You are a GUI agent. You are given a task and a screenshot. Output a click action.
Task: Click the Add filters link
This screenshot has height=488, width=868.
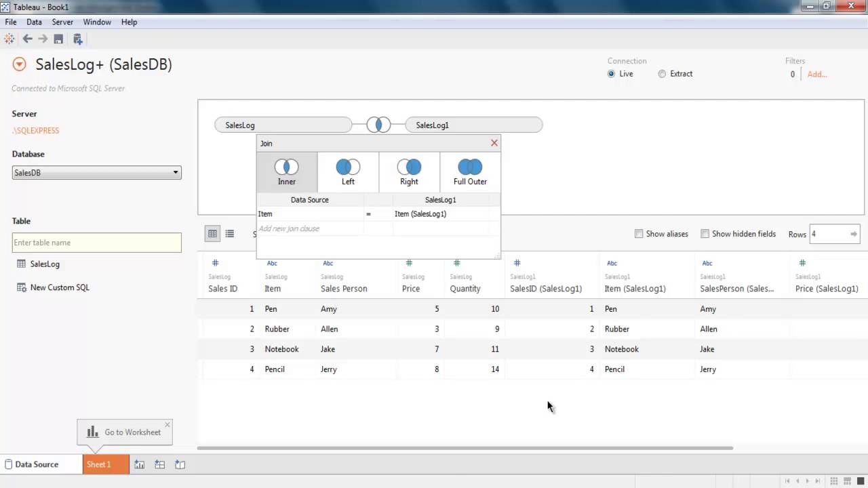click(817, 75)
